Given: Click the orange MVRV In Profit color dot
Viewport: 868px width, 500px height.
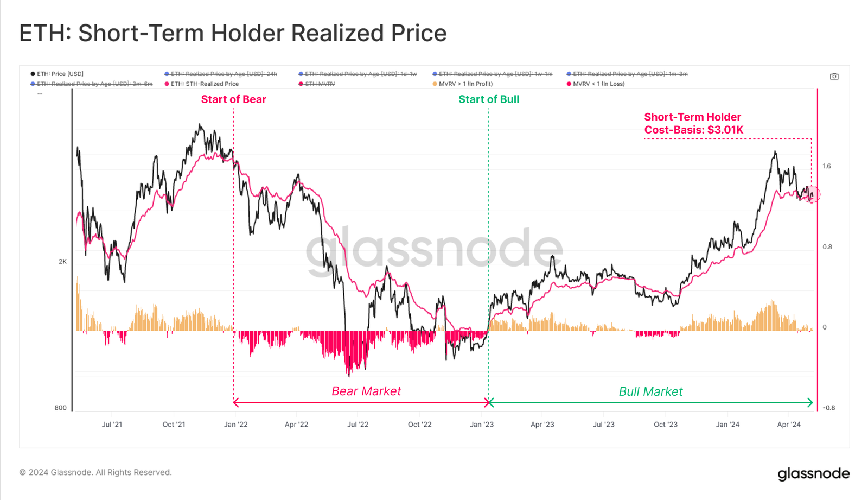Looking at the screenshot, I should [x=435, y=84].
